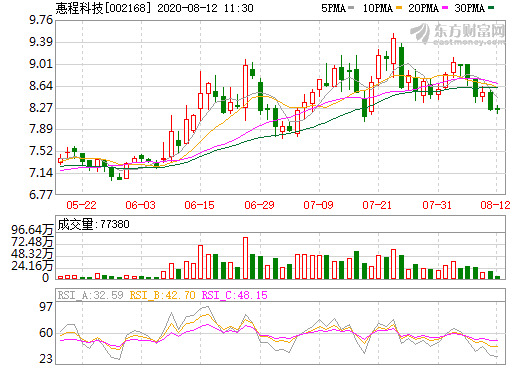Click the RSI_A value label

click(90, 295)
